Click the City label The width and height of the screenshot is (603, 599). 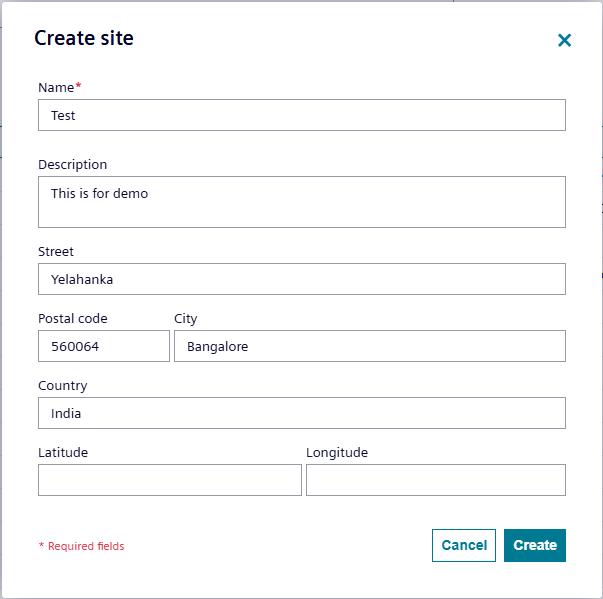(185, 319)
